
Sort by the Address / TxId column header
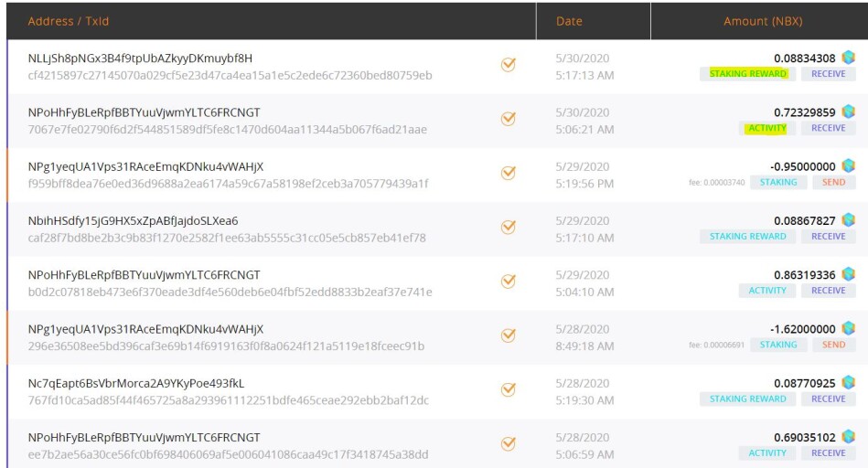tap(68, 21)
